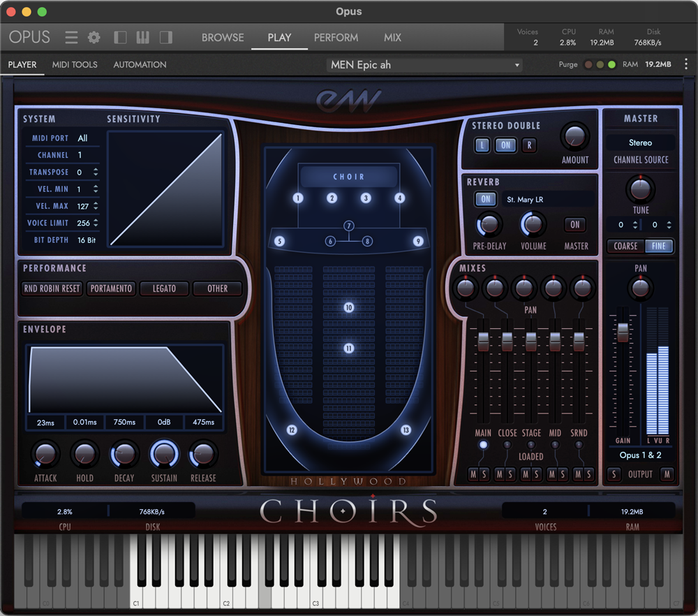The height and width of the screenshot is (616, 698).
Task: Select microphone position 7 on choir stage
Action: (349, 226)
